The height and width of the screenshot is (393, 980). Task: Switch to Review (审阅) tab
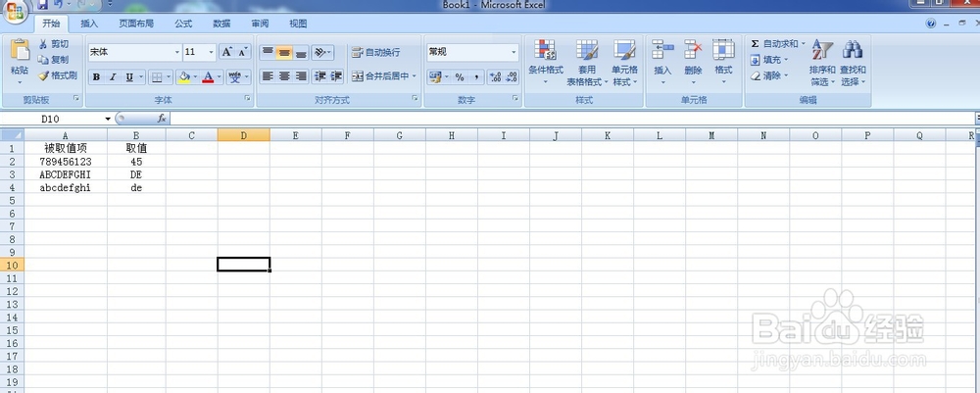[260, 24]
